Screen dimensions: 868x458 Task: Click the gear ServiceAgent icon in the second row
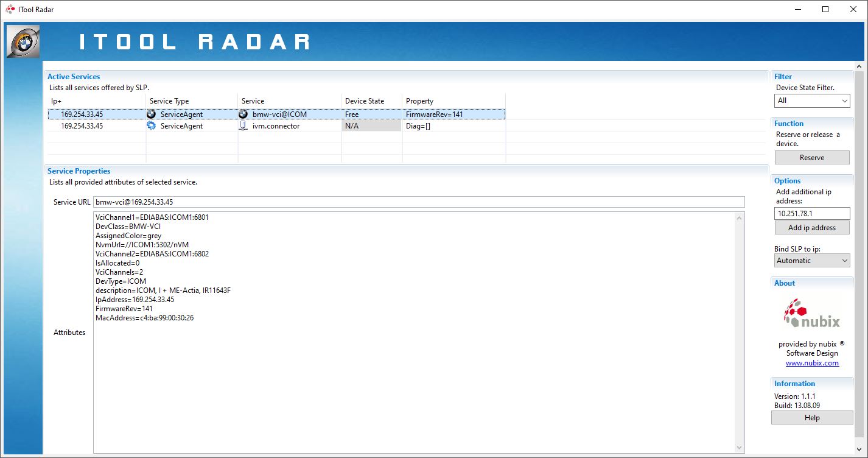pos(151,125)
